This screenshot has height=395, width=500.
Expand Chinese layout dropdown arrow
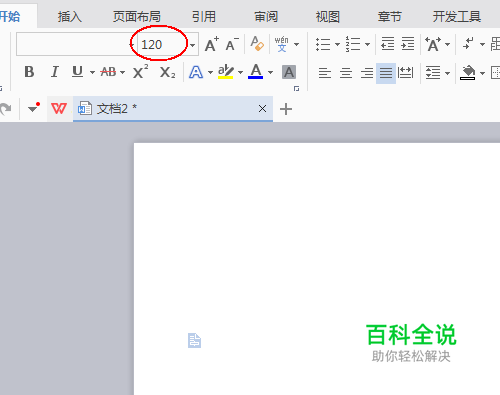pos(448,44)
